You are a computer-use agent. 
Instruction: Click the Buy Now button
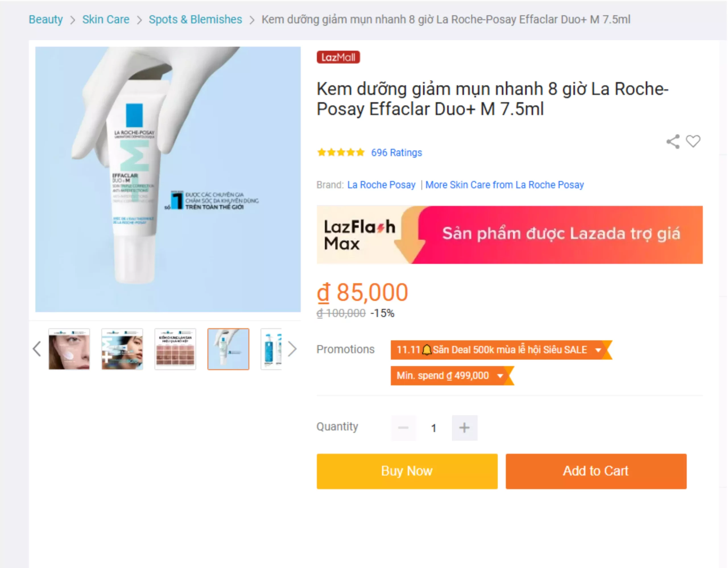pyautogui.click(x=407, y=471)
